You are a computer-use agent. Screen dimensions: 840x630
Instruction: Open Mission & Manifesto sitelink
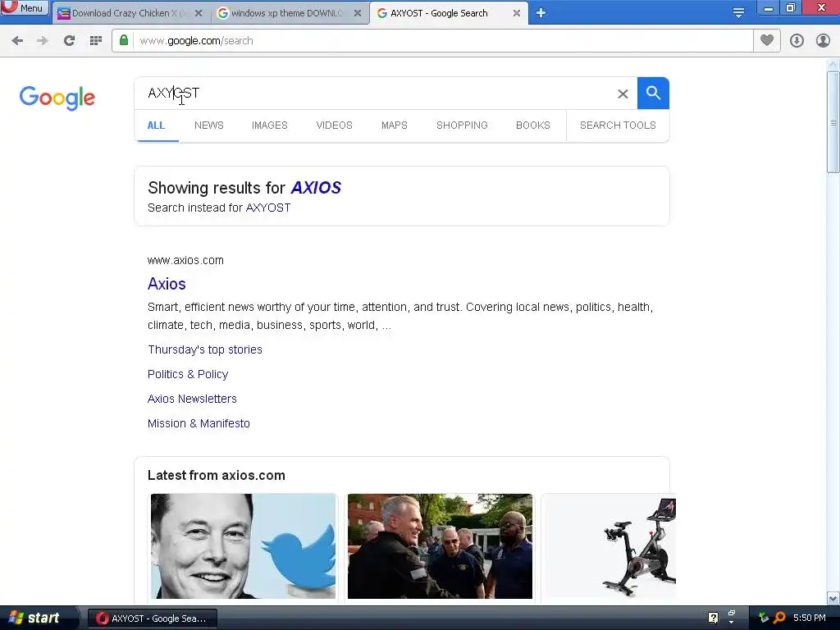199,424
